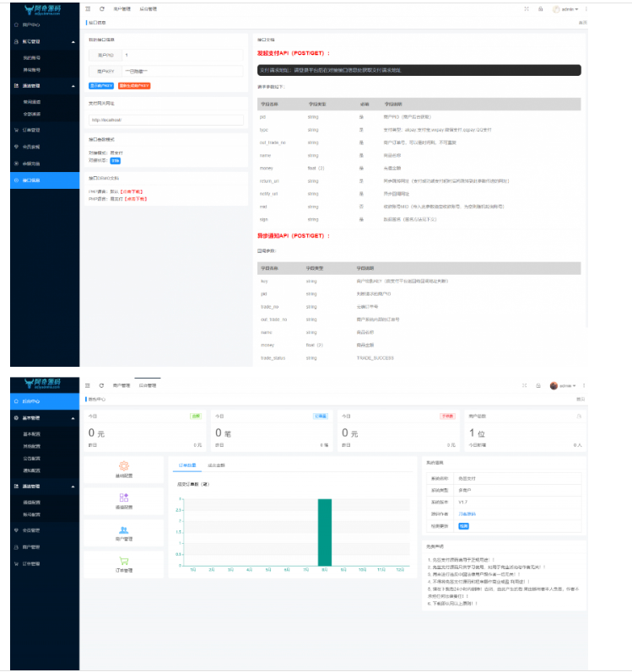
Task: Toggle the hamburger menu on the 接口信息 page
Action: coord(88,8)
